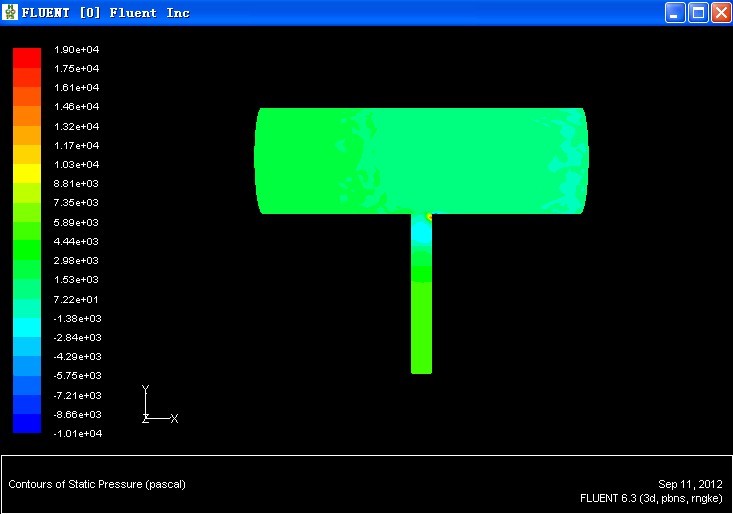Click the -1.01e+04 minimum legend value
The height and width of the screenshot is (514, 733).
pyautogui.click(x=76, y=433)
